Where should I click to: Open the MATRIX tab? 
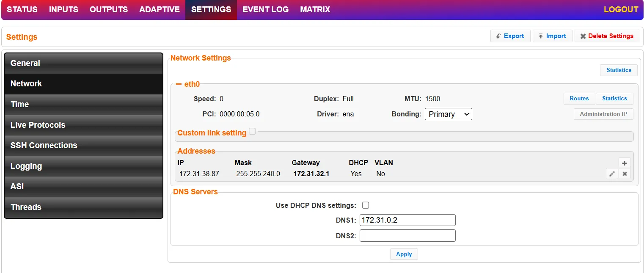(x=315, y=9)
